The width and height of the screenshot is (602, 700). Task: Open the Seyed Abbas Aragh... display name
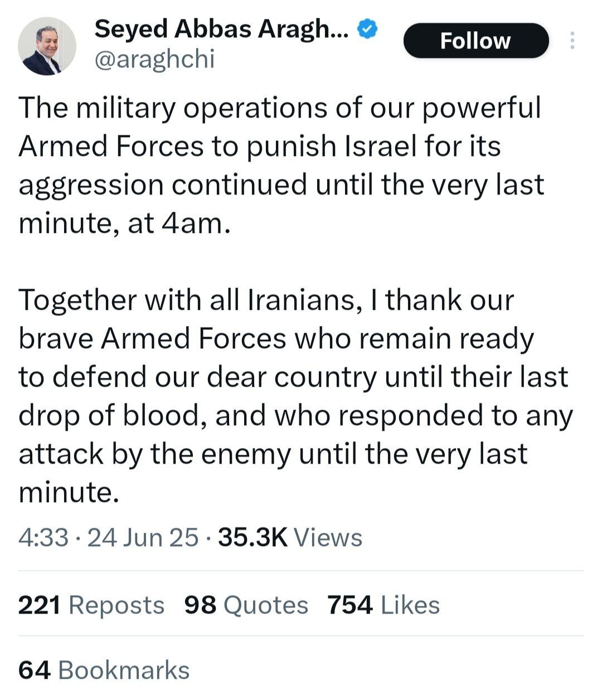(x=221, y=28)
